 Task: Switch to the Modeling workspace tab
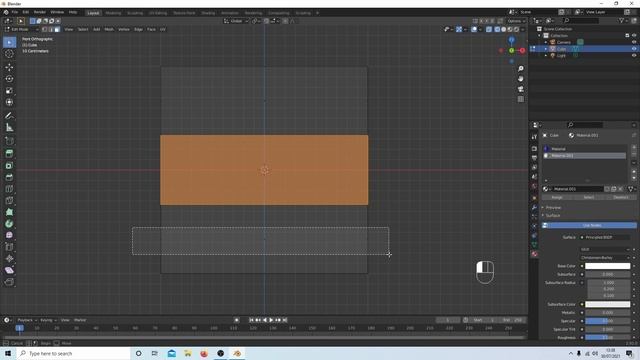tap(113, 13)
